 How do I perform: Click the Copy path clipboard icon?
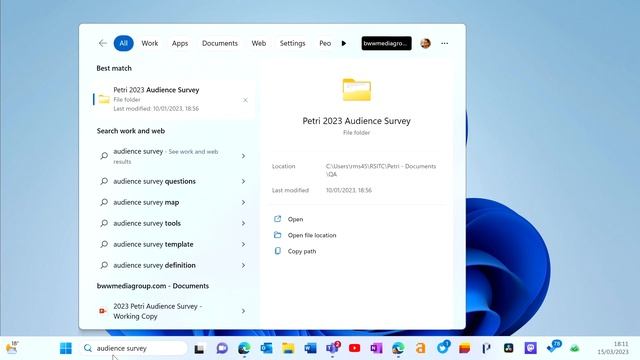click(x=278, y=251)
